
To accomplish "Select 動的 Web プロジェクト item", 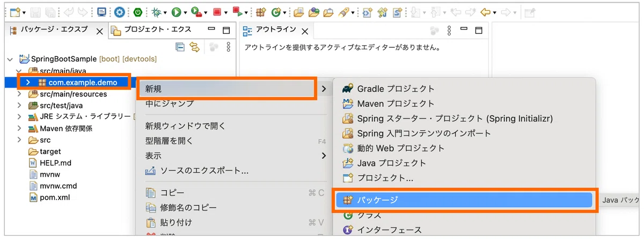I will [x=464, y=148].
